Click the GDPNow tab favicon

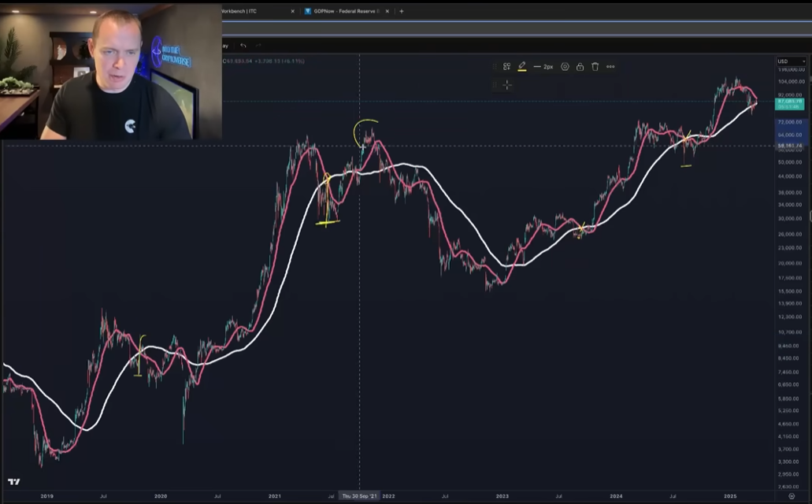(308, 11)
